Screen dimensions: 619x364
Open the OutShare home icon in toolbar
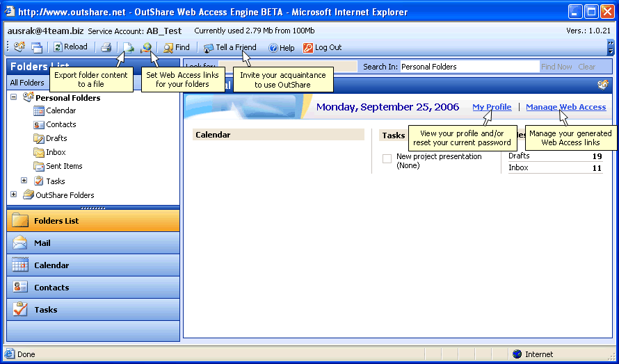[x=19, y=47]
